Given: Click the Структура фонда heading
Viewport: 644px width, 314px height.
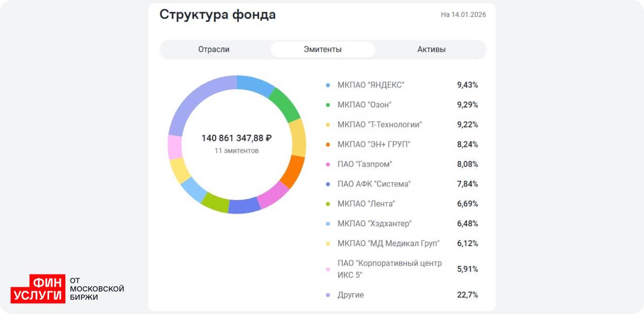Looking at the screenshot, I should click(218, 15).
